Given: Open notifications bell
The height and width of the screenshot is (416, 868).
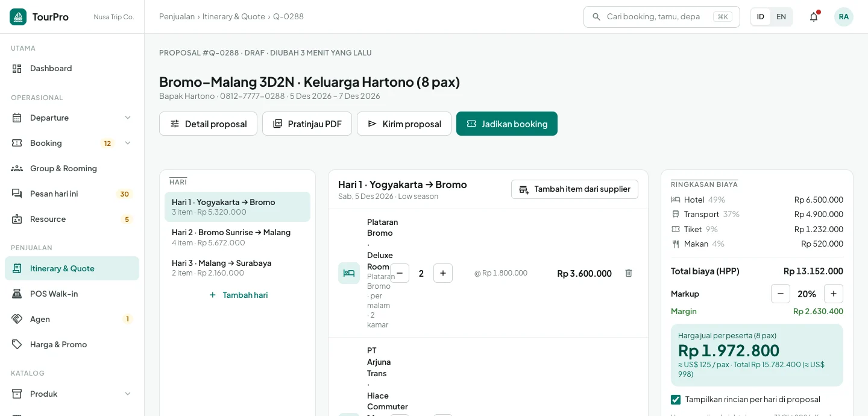Looking at the screenshot, I should 814,17.
